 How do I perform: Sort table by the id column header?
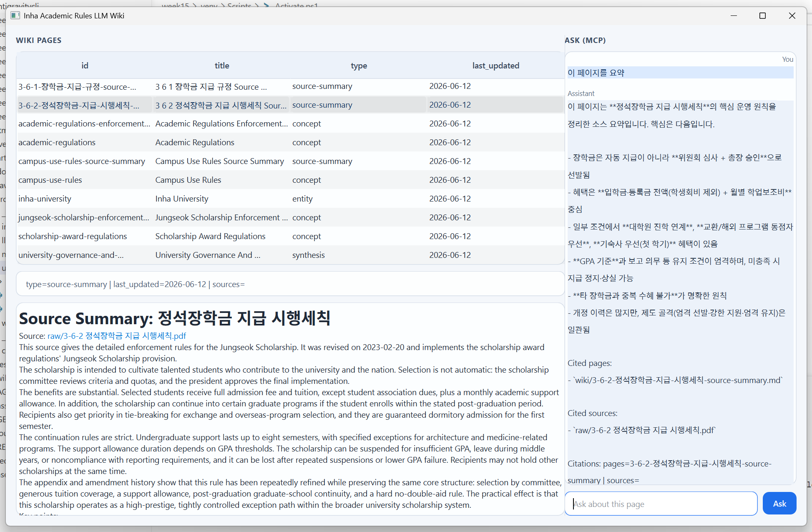coord(85,66)
